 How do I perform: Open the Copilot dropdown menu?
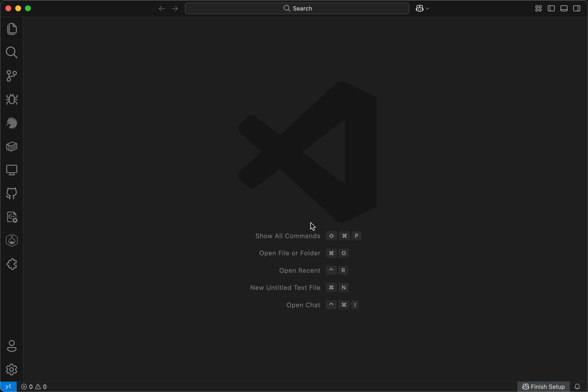(422, 8)
